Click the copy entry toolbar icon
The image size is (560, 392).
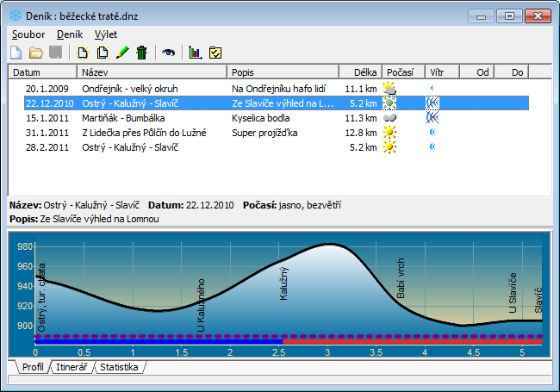pos(103,53)
